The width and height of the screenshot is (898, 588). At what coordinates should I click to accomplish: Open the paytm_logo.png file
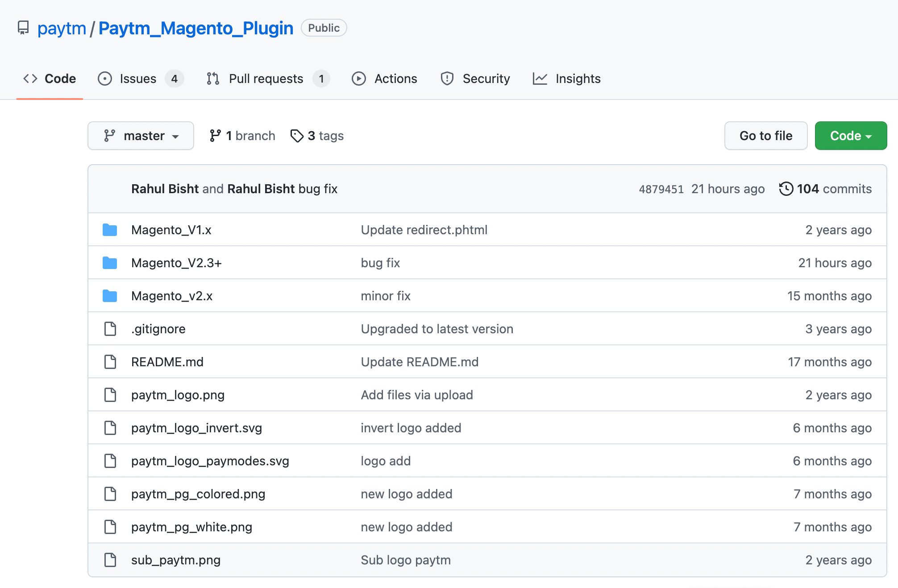coord(178,395)
